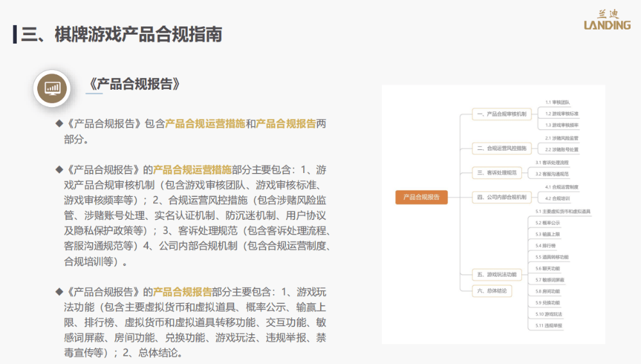Click the 2.1 涉赌风险监管 leaf item
This screenshot has width=641, height=364.
pyautogui.click(x=562, y=138)
